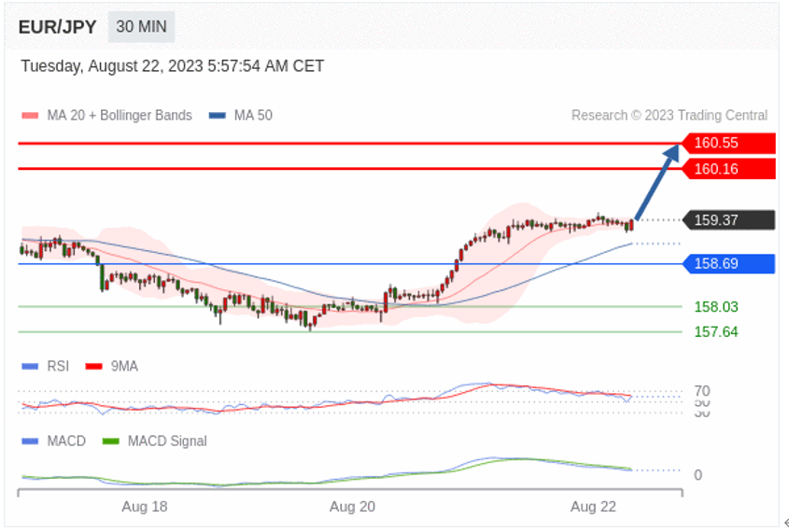Click the RSI 70 level label
The image size is (789, 532).
tap(702, 391)
